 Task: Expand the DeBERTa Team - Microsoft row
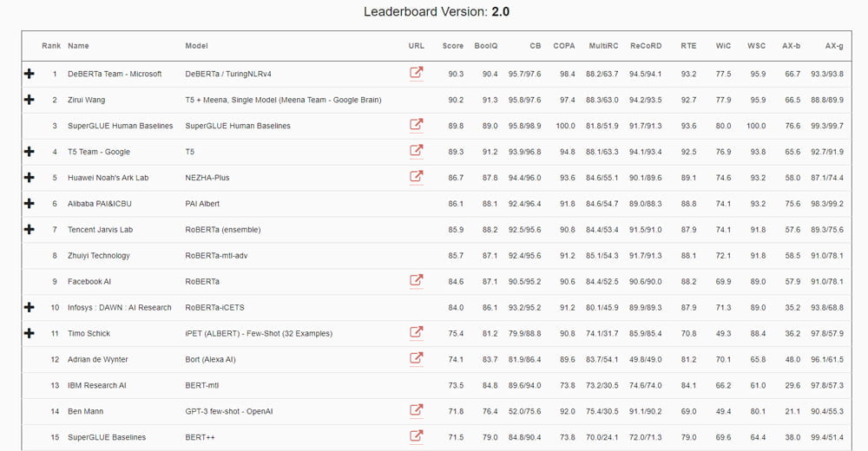[30, 75]
